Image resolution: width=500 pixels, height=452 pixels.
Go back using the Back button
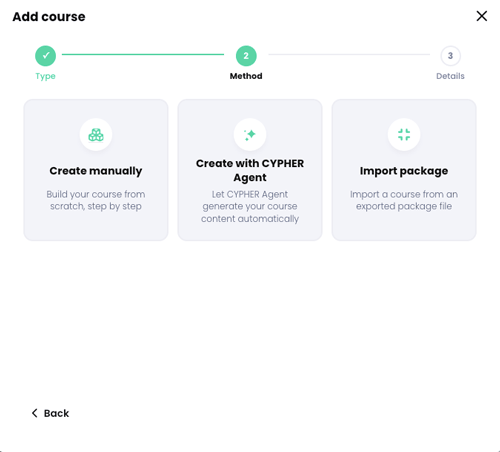pyautogui.click(x=50, y=413)
